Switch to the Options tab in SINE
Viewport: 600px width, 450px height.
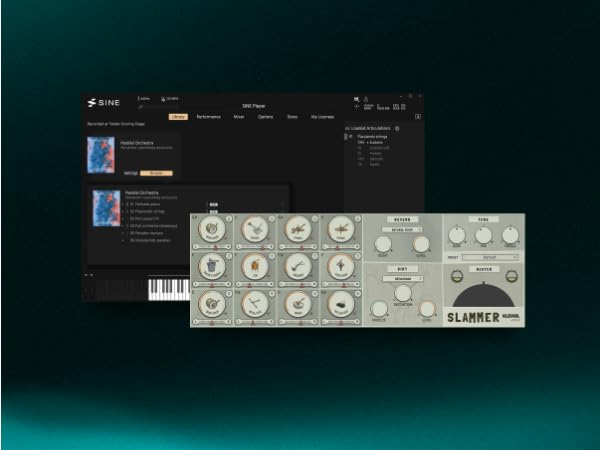click(x=266, y=117)
